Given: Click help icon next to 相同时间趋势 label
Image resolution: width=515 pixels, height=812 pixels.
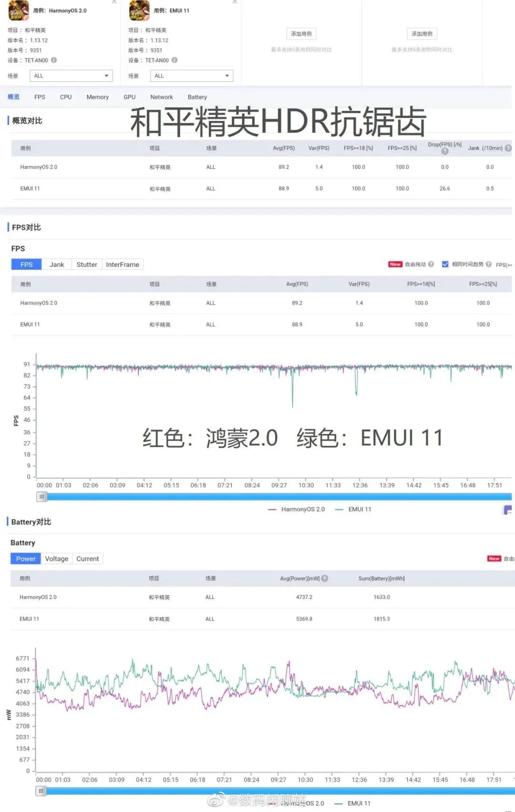Looking at the screenshot, I should (x=488, y=264).
